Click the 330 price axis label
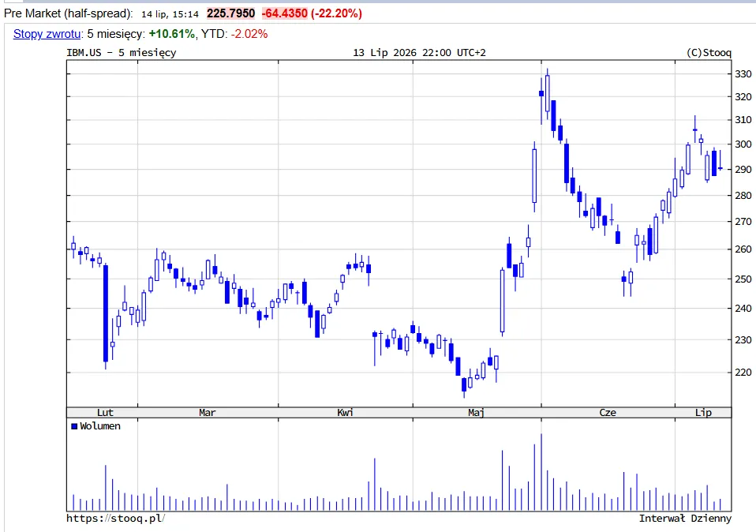The height and width of the screenshot is (532, 756). [x=743, y=74]
